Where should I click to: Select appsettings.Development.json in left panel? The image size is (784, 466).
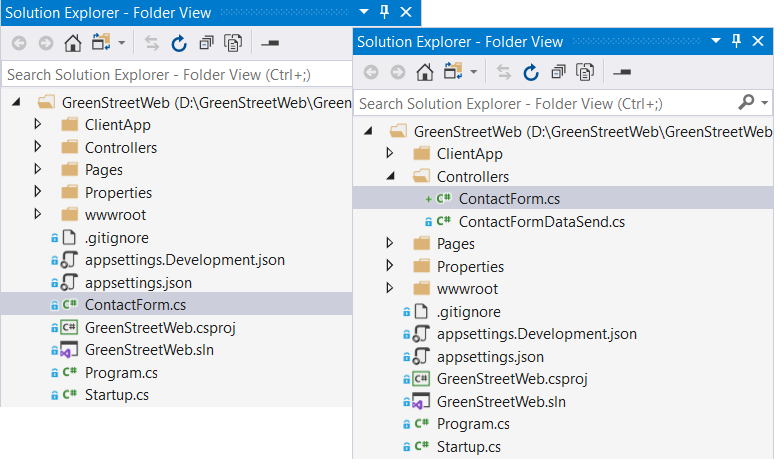(x=185, y=260)
